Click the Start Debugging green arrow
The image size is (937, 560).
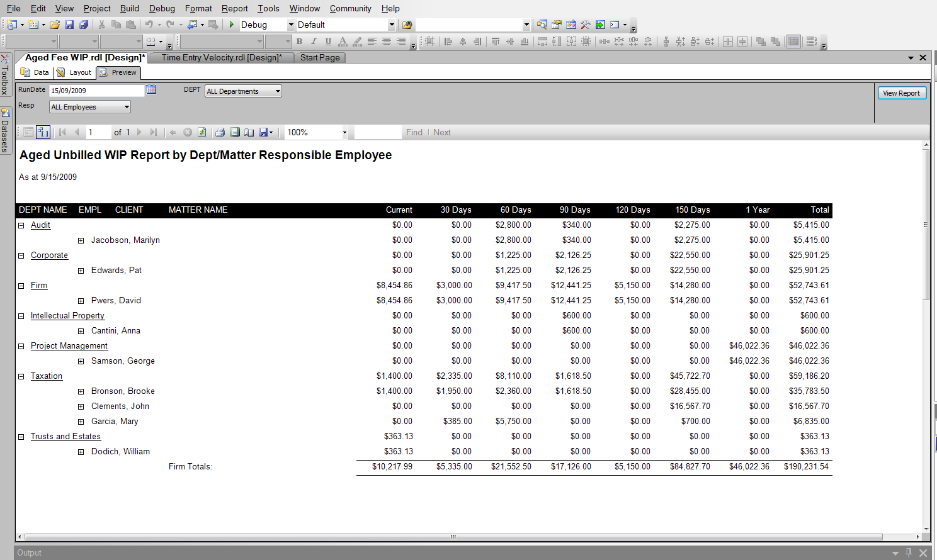click(x=232, y=25)
